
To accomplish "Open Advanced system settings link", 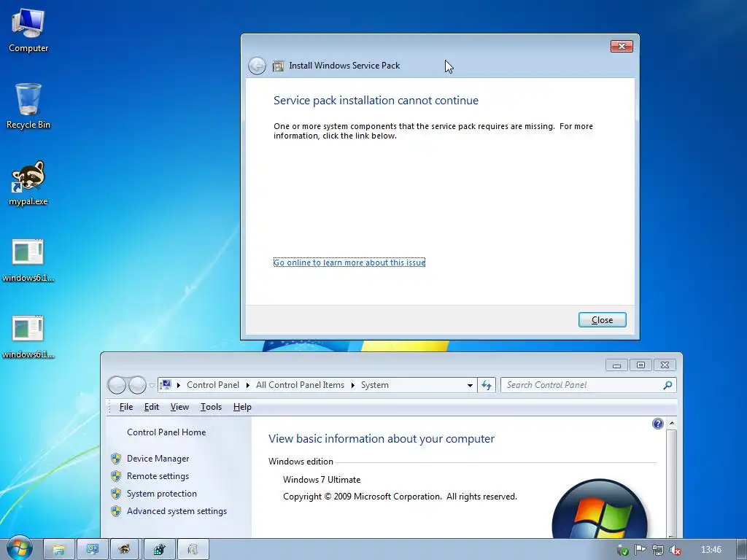I will pyautogui.click(x=177, y=511).
